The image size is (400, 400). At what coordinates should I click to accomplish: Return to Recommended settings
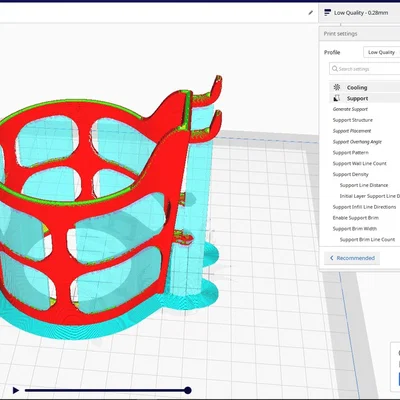[x=352, y=258]
